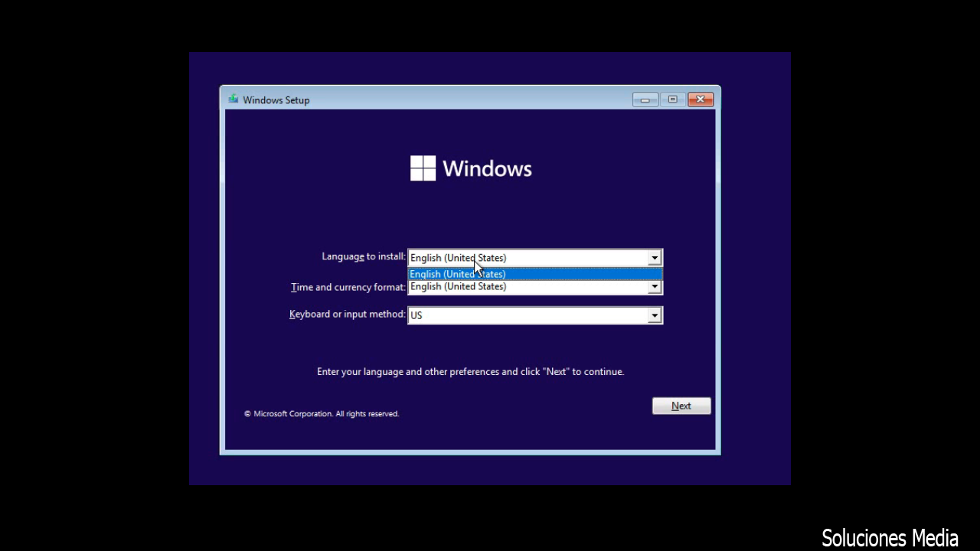
Task: Click the "Language to install:" label
Action: tap(364, 256)
